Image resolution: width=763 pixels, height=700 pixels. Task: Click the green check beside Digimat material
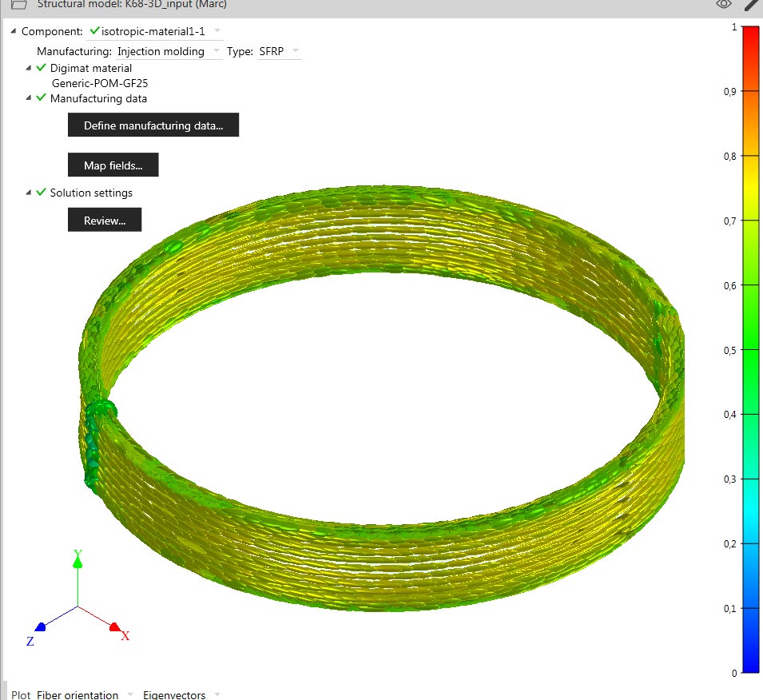click(x=42, y=68)
